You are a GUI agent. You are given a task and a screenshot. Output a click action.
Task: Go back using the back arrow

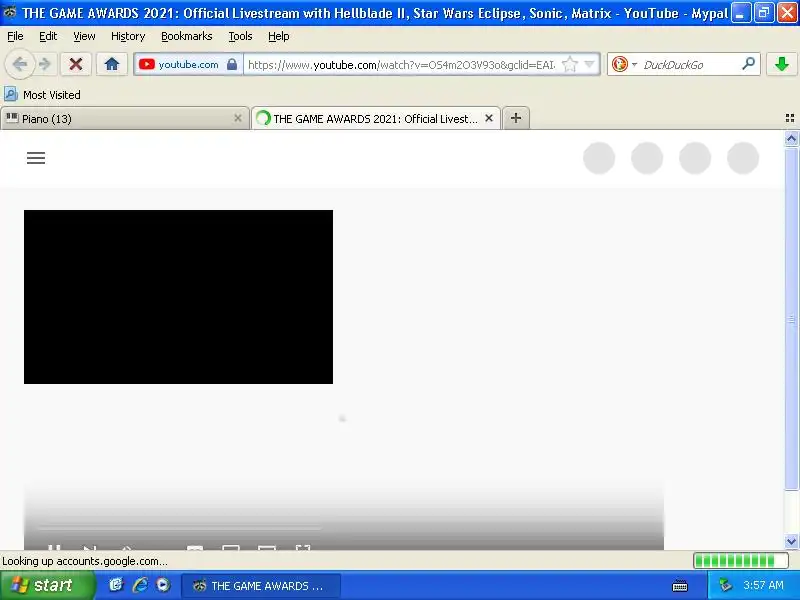point(19,64)
